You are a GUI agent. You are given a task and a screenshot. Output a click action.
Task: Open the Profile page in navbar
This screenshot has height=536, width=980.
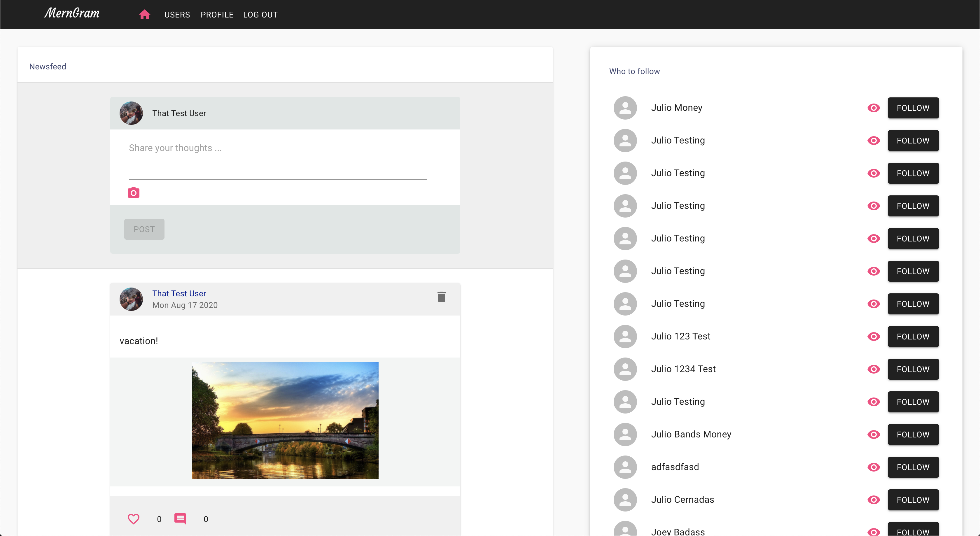[217, 15]
